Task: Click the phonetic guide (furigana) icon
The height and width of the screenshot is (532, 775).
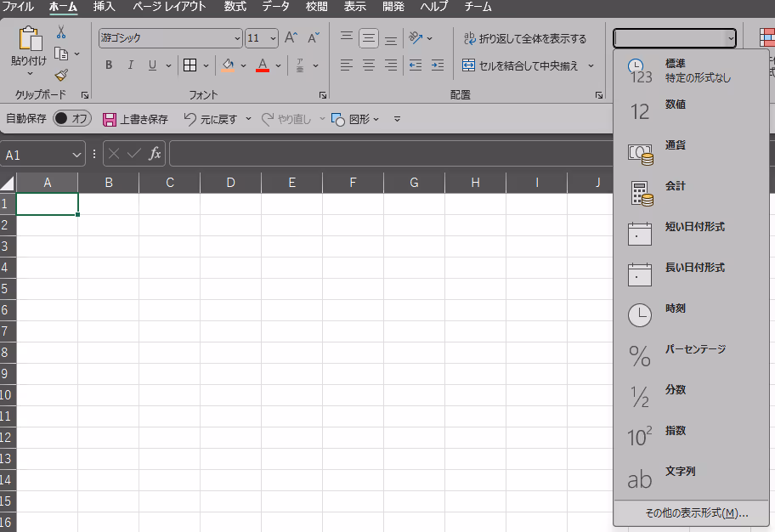Action: 299,65
